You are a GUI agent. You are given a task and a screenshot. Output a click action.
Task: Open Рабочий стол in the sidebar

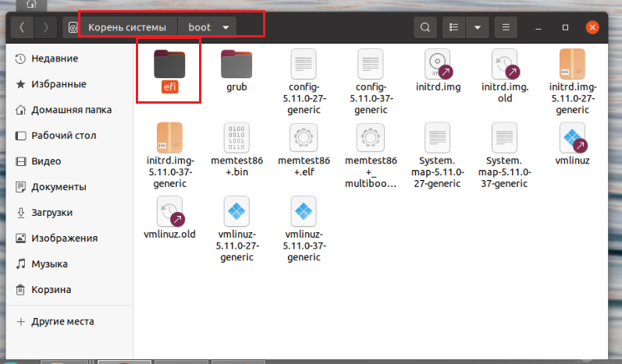[69, 136]
